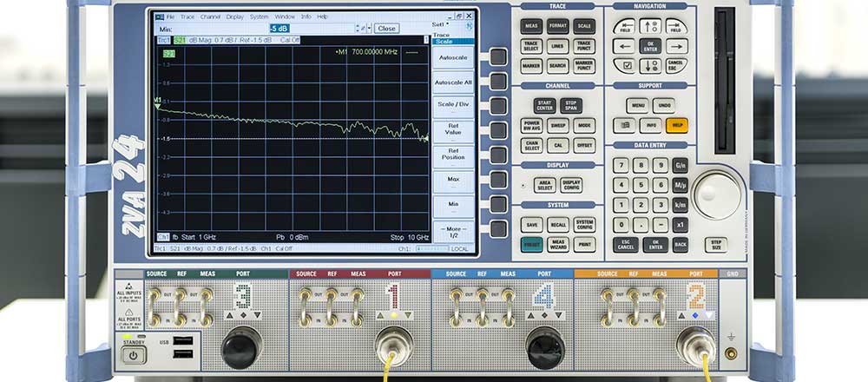868x382 pixels.
Task: Tap the up arrow navigation key
Action: pos(650,26)
